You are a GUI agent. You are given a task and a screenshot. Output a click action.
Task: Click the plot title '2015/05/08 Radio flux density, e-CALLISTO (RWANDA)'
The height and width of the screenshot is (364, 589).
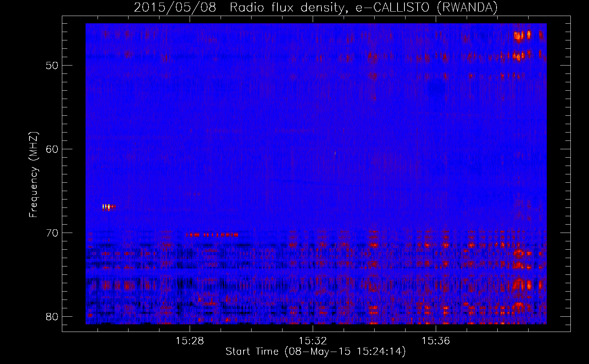(316, 7)
